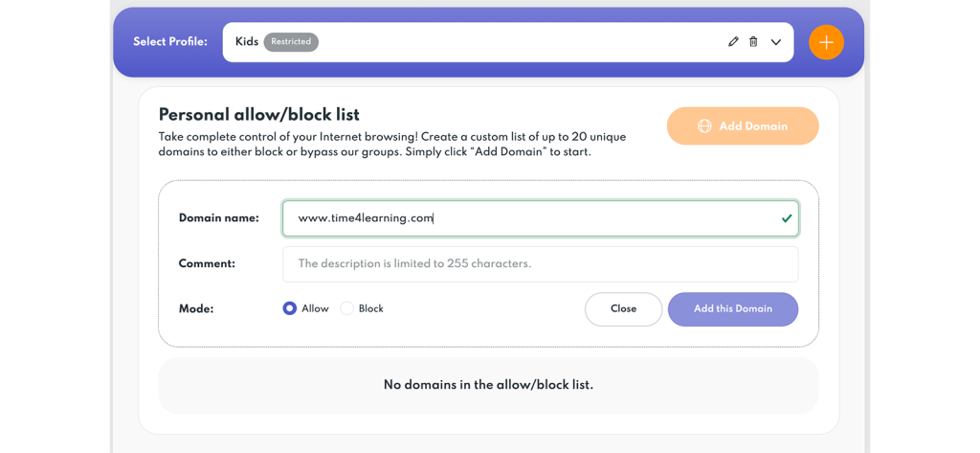
Task: Click the Select Profile label
Action: 170,42
